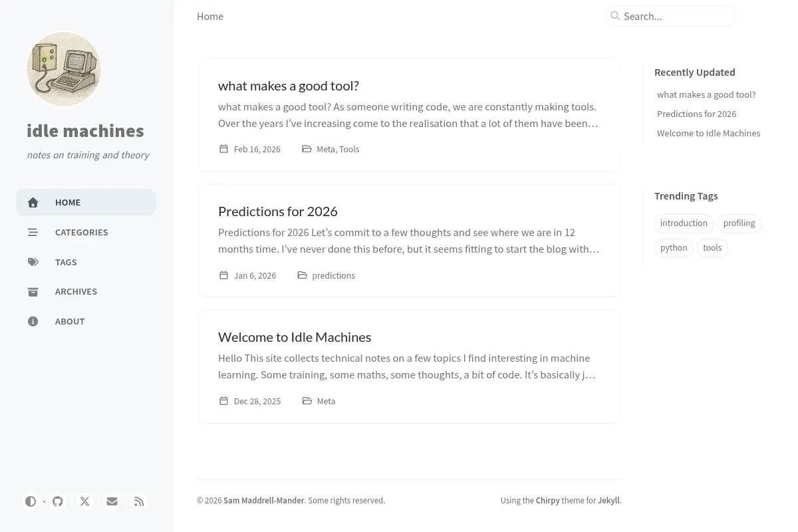Select the 'python' trending tag
This screenshot has height=532, width=798.
pos(674,248)
